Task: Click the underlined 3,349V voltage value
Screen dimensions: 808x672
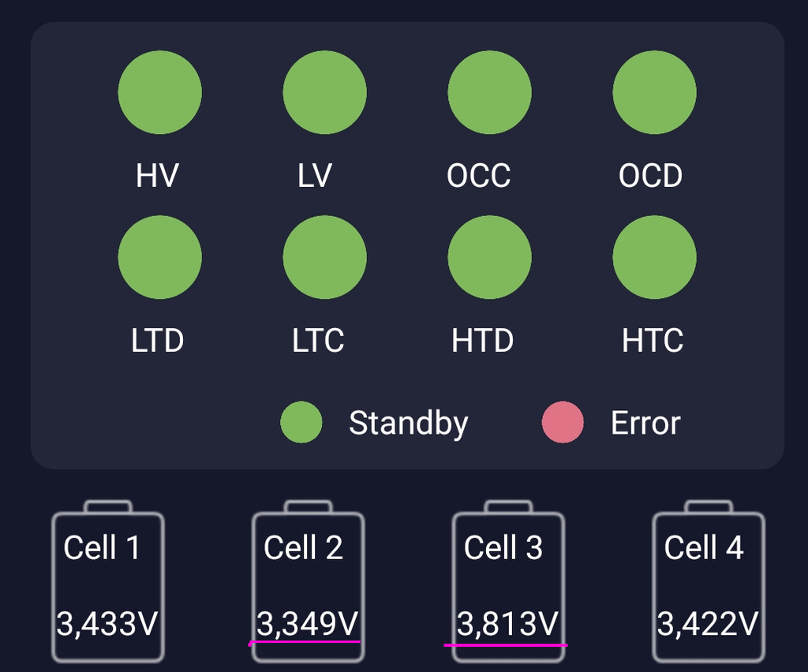Action: coord(307,624)
